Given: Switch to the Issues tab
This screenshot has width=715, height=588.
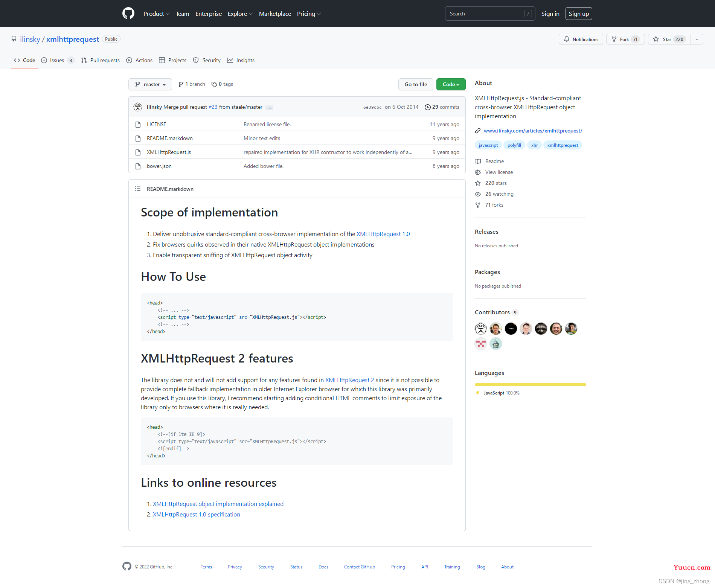Looking at the screenshot, I should tap(58, 60).
